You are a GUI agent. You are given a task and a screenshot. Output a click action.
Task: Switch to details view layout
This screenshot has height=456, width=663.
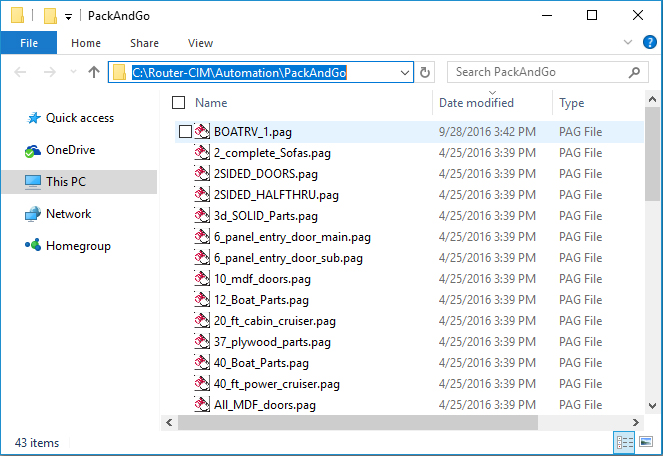pyautogui.click(x=625, y=442)
